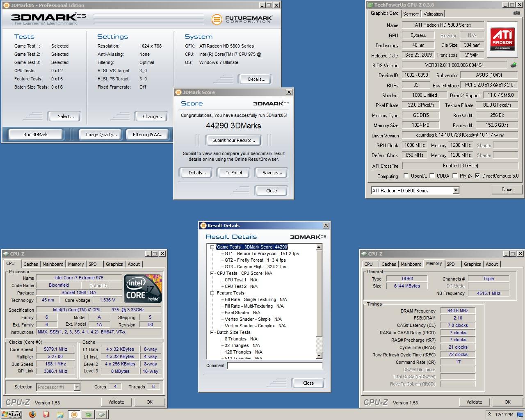The image size is (525, 420).
Task: Click the 3DMark Score dialog title icon
Action: [178, 92]
